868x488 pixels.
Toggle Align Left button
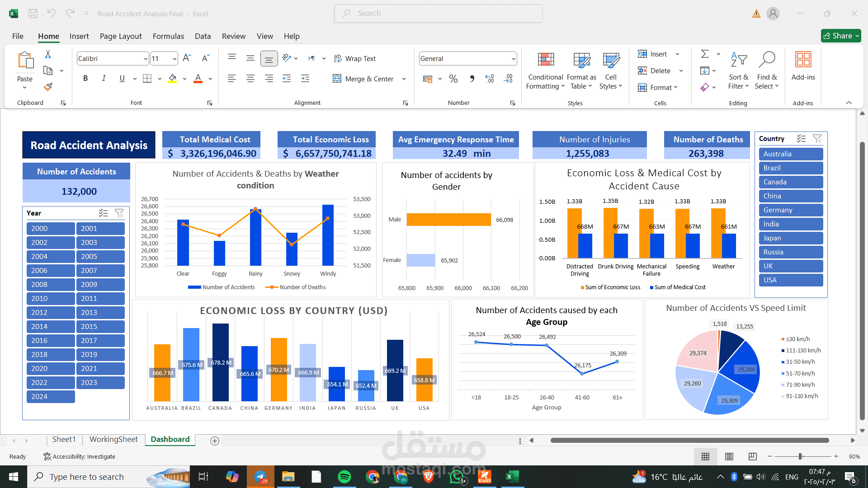tap(232, 79)
